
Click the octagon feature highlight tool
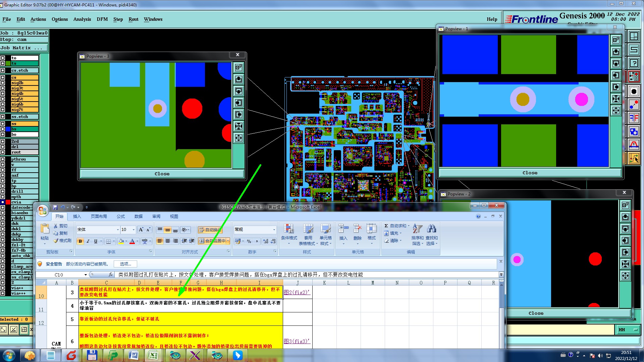(634, 91)
